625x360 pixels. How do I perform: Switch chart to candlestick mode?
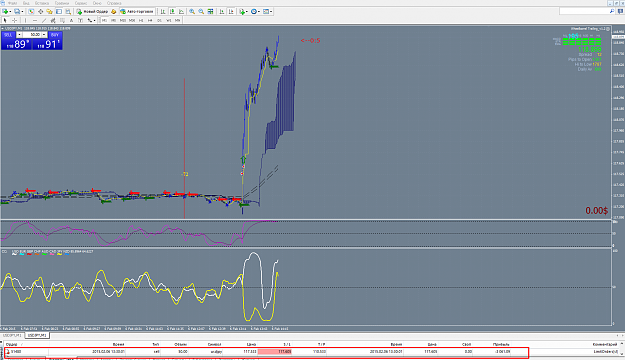click(172, 12)
